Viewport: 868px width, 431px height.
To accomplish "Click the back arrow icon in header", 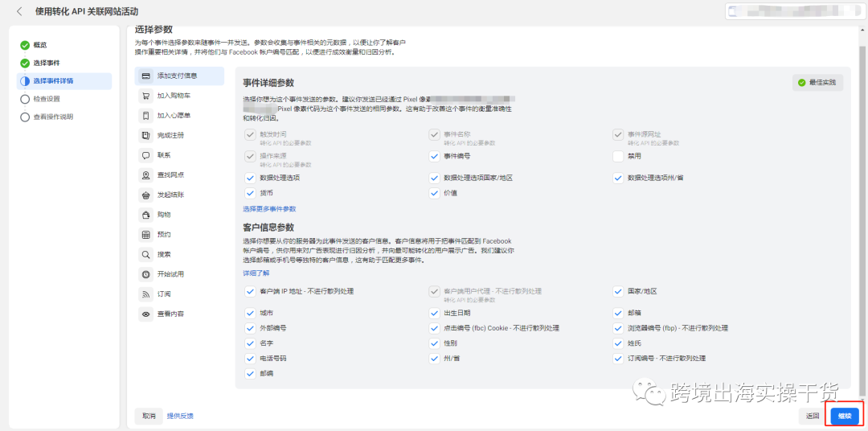I will [x=20, y=11].
